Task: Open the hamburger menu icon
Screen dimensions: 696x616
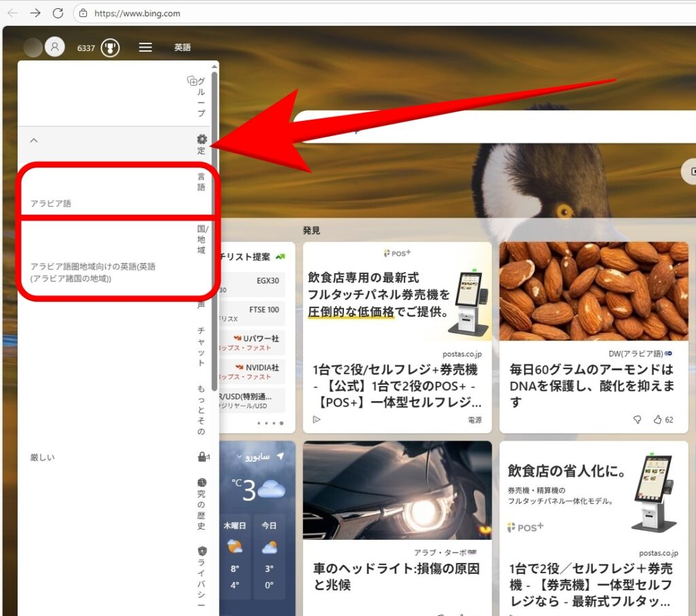Action: [x=145, y=48]
